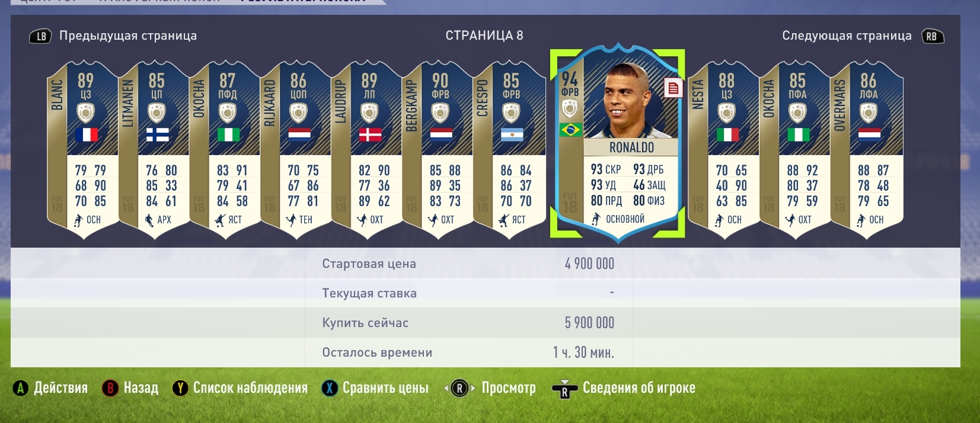
Task: Select the Overmars 86 player card
Action: [x=867, y=150]
